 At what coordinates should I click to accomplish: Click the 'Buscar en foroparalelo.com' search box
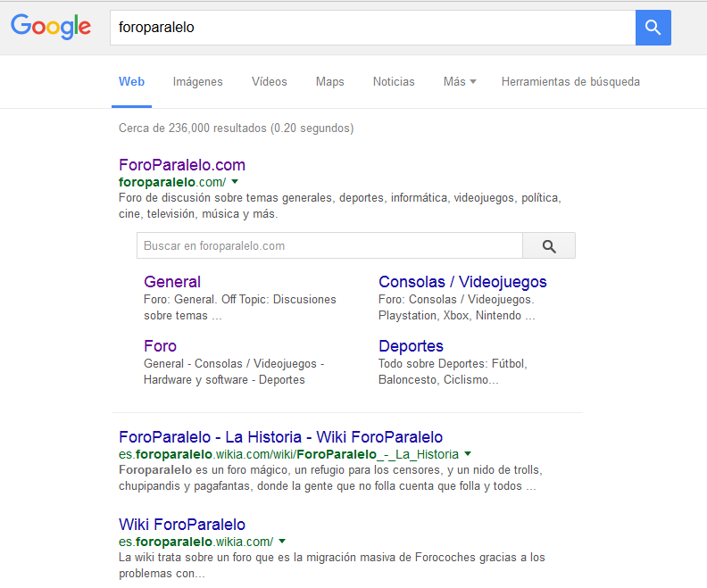tap(329, 245)
